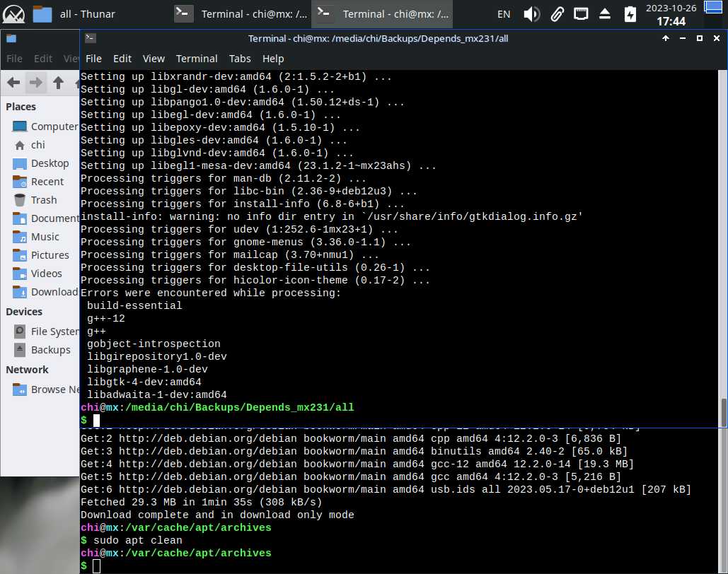Open Browse Network in Thunar
Screen dimensions: 728x574
(45, 389)
